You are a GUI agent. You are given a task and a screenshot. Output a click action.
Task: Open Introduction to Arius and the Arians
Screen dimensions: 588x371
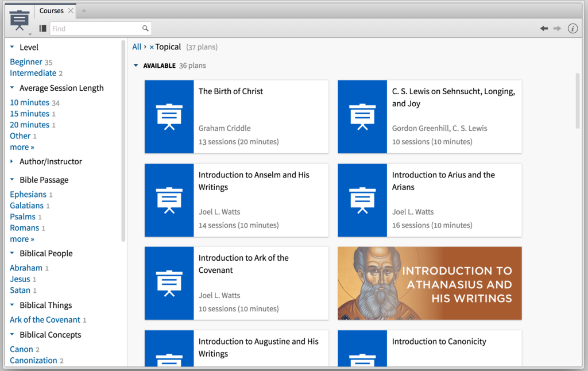pyautogui.click(x=443, y=181)
